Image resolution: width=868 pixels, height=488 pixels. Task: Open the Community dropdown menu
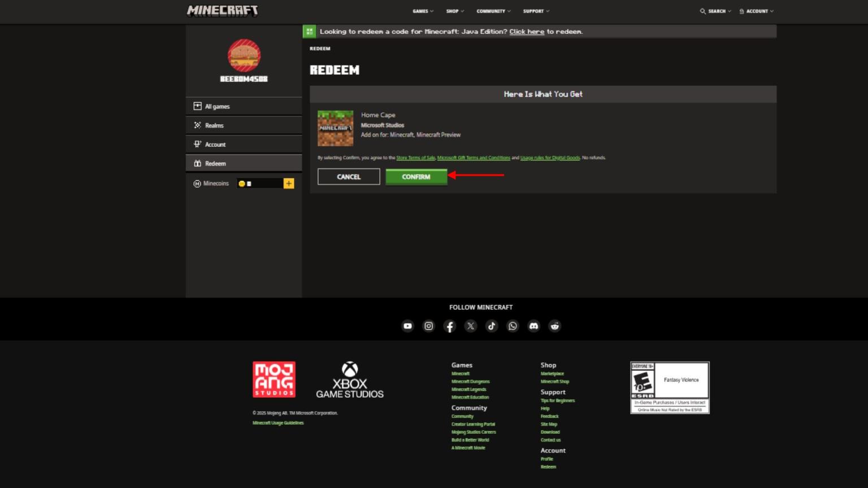493,11
